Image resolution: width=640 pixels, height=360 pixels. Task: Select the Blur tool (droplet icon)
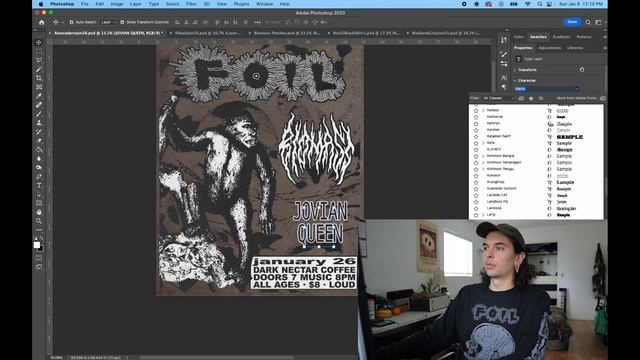tap(39, 158)
